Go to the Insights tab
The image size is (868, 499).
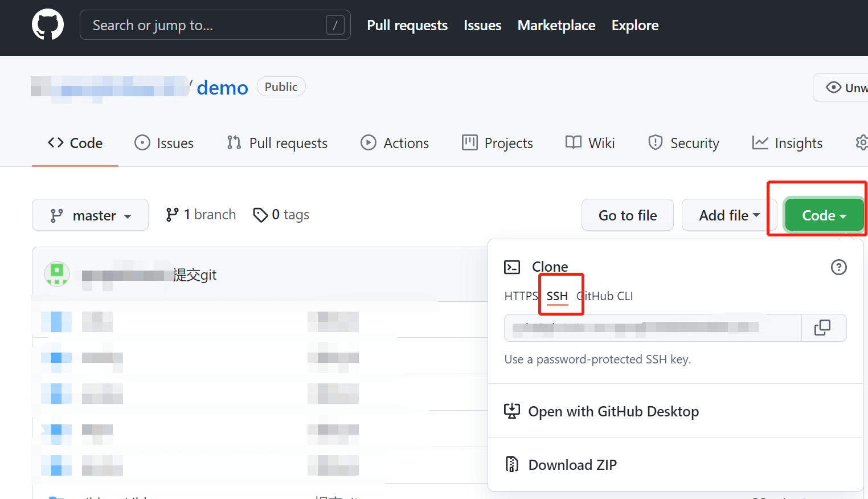(788, 143)
